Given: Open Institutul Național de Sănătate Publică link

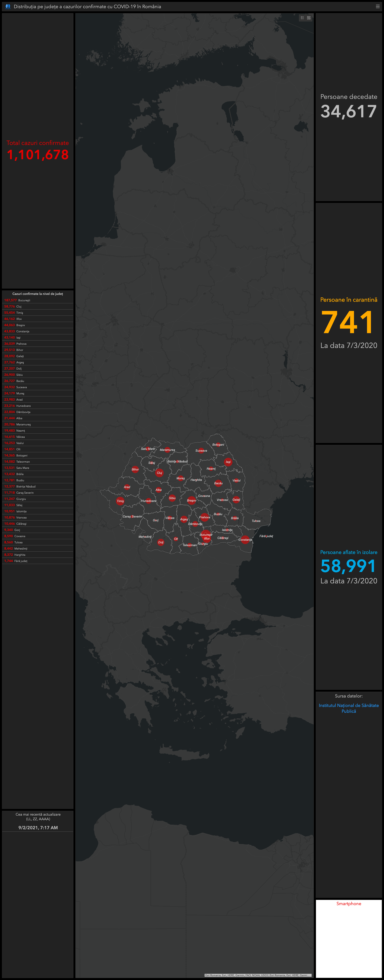Looking at the screenshot, I should tap(349, 708).
